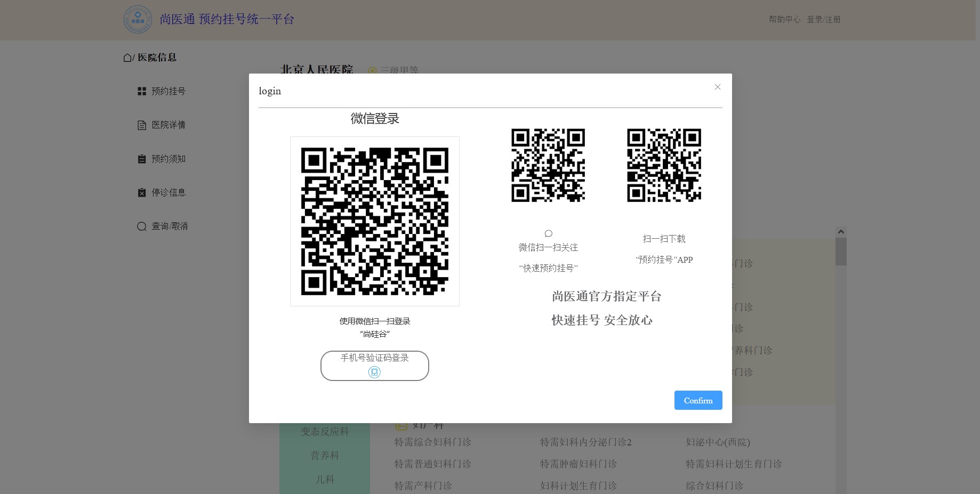Click the "快速预约挂号" label
This screenshot has width=980, height=494.
pyautogui.click(x=548, y=268)
